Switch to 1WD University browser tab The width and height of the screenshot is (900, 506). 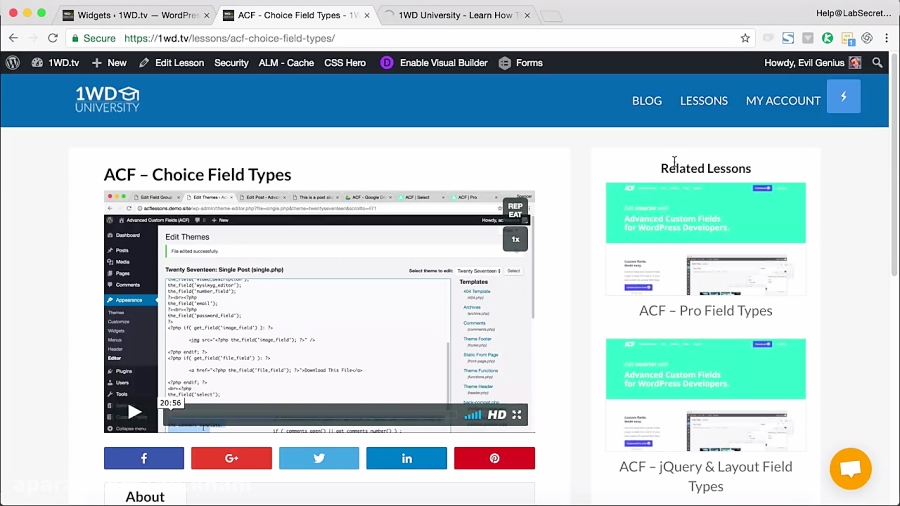coord(456,15)
